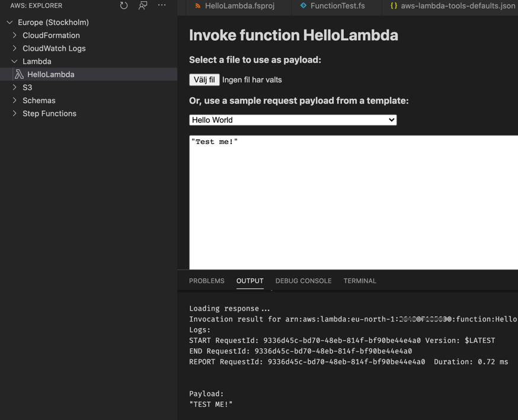This screenshot has height=420, width=518.
Task: Select the HelloLambda function in the tree
Action: tap(88, 74)
